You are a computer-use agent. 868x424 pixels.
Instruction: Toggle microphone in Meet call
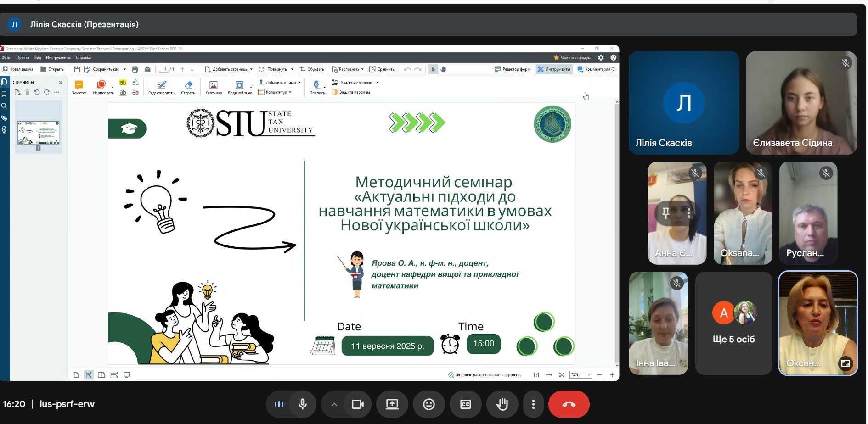[x=303, y=404]
